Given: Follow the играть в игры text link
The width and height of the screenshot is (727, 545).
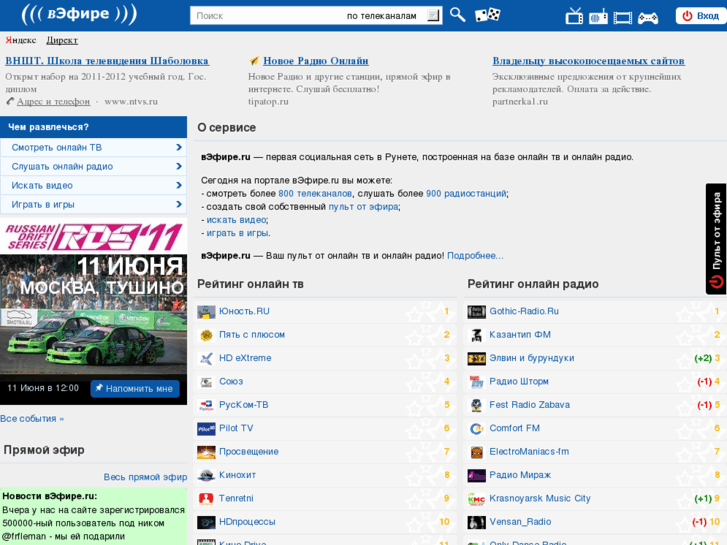Looking at the screenshot, I should [x=237, y=233].
